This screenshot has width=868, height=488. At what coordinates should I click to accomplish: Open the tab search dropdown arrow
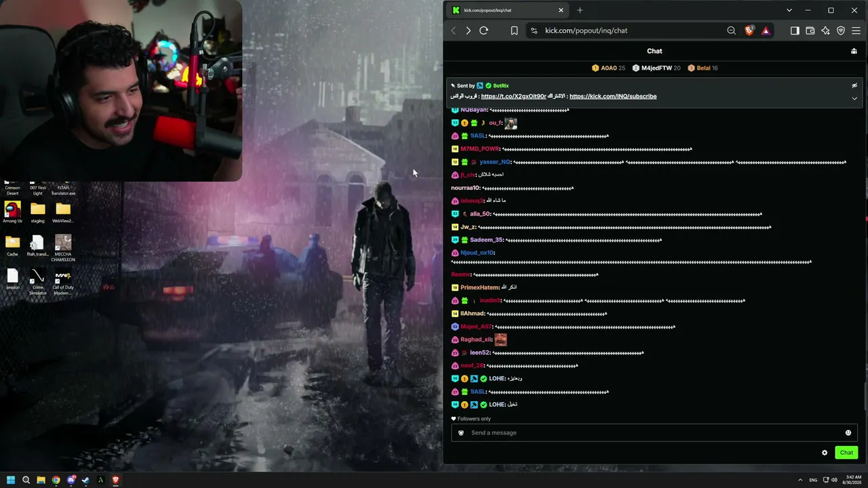point(789,10)
